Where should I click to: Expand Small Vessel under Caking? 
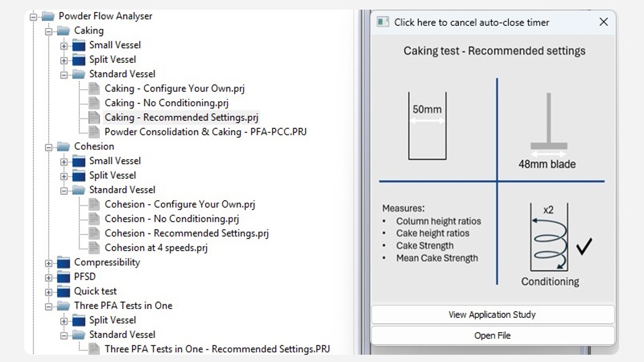click(64, 46)
